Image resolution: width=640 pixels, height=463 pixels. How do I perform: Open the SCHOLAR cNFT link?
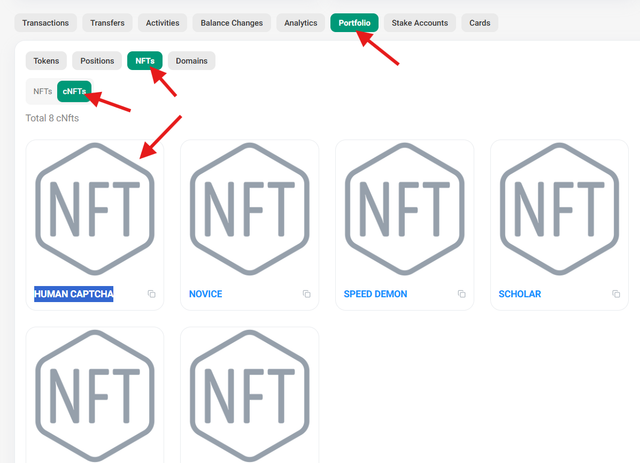[520, 294]
